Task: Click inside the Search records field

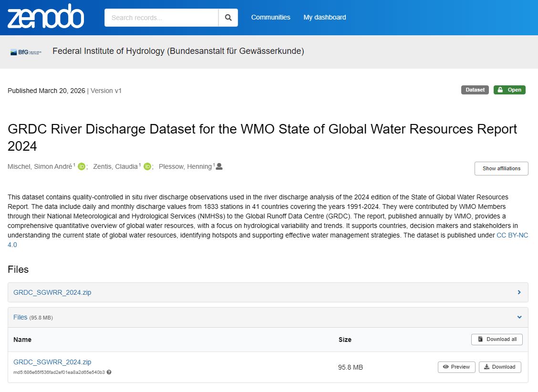Action: point(161,17)
